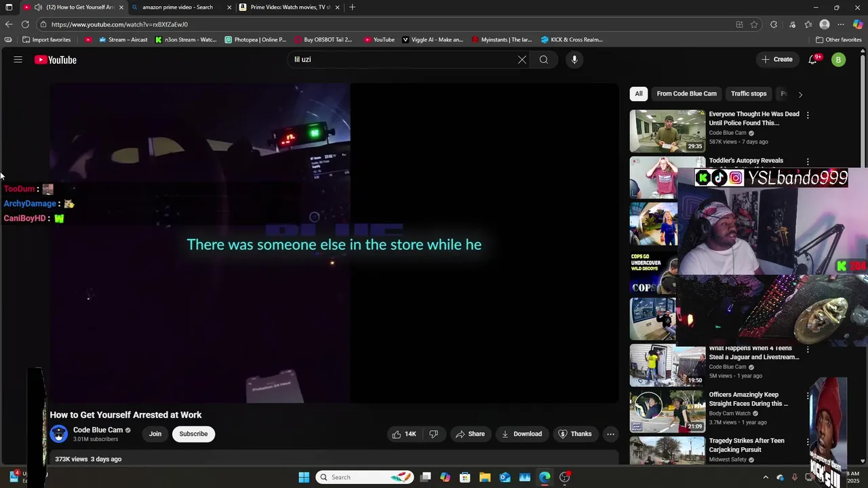
Task: Open the 'Buy OBSBOT Tail 2...' bookmark
Action: tap(323, 39)
